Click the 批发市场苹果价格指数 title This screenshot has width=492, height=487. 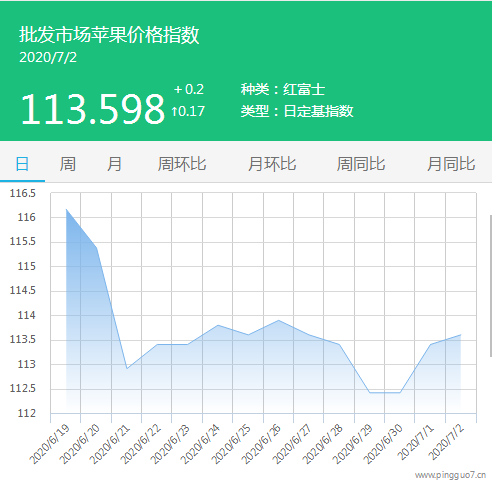pos(109,35)
